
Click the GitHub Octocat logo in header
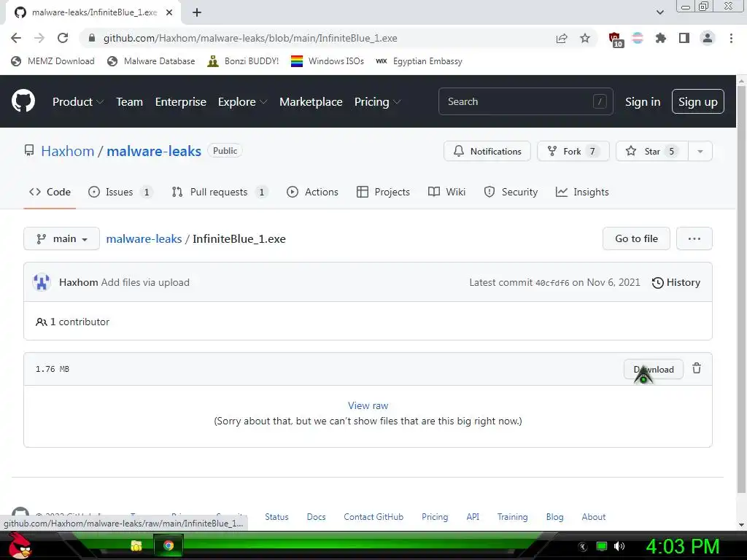[23, 101]
